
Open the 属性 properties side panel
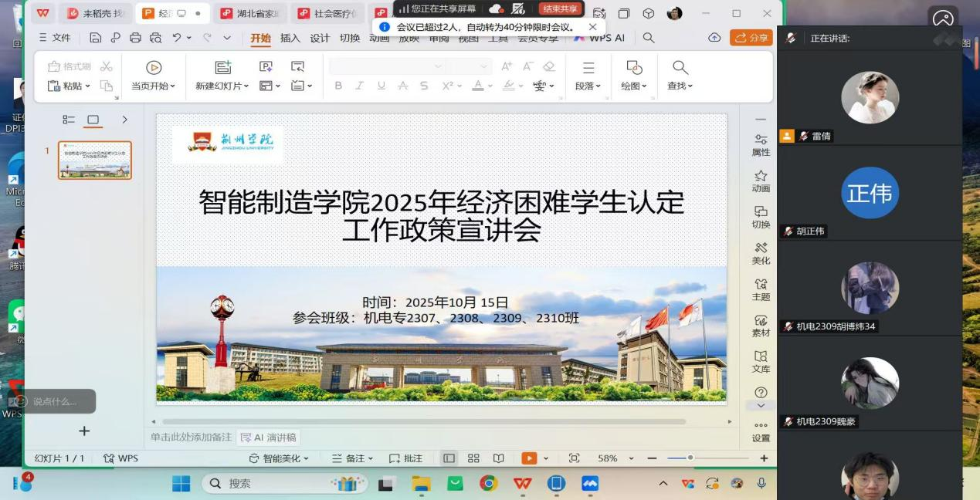pyautogui.click(x=761, y=144)
